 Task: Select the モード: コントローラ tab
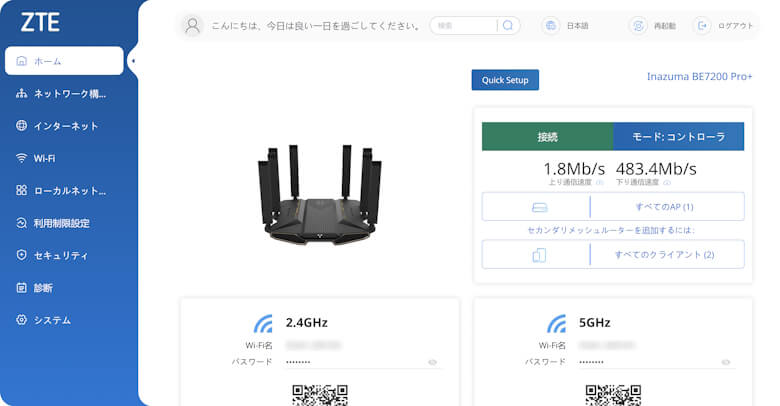point(678,137)
